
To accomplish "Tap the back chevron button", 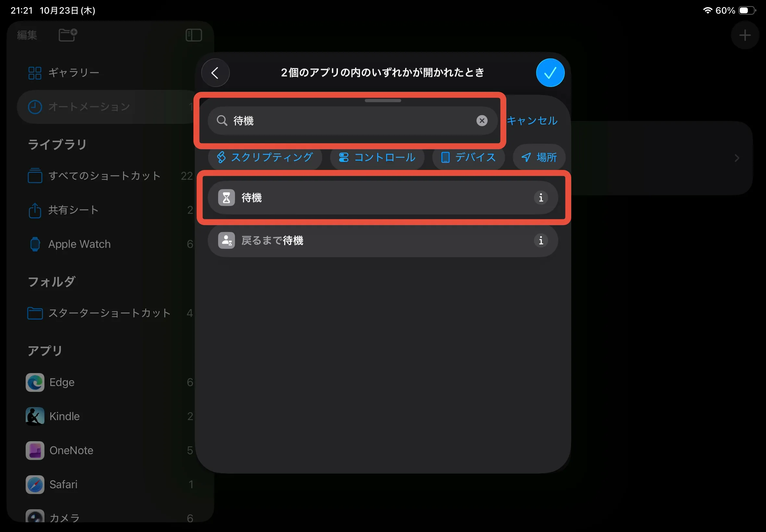I will click(x=215, y=73).
